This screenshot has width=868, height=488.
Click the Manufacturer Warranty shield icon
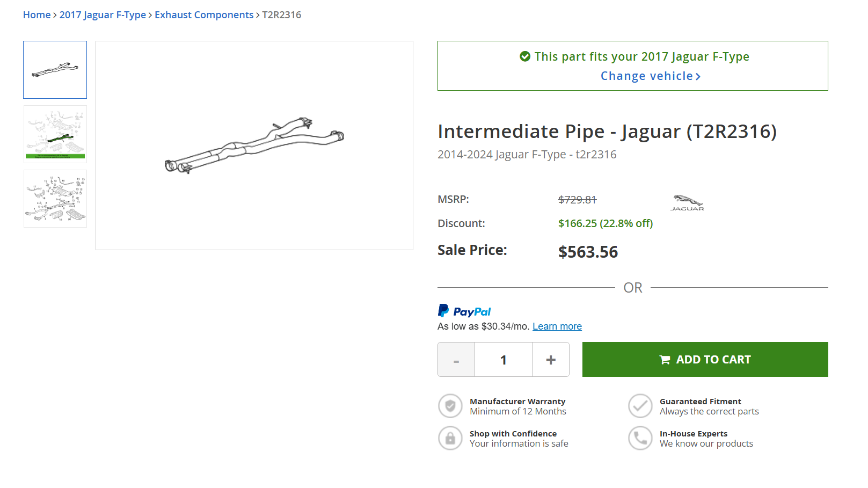tap(450, 406)
